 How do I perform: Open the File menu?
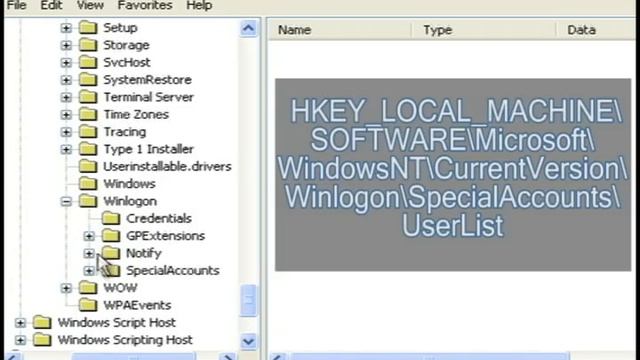17,5
